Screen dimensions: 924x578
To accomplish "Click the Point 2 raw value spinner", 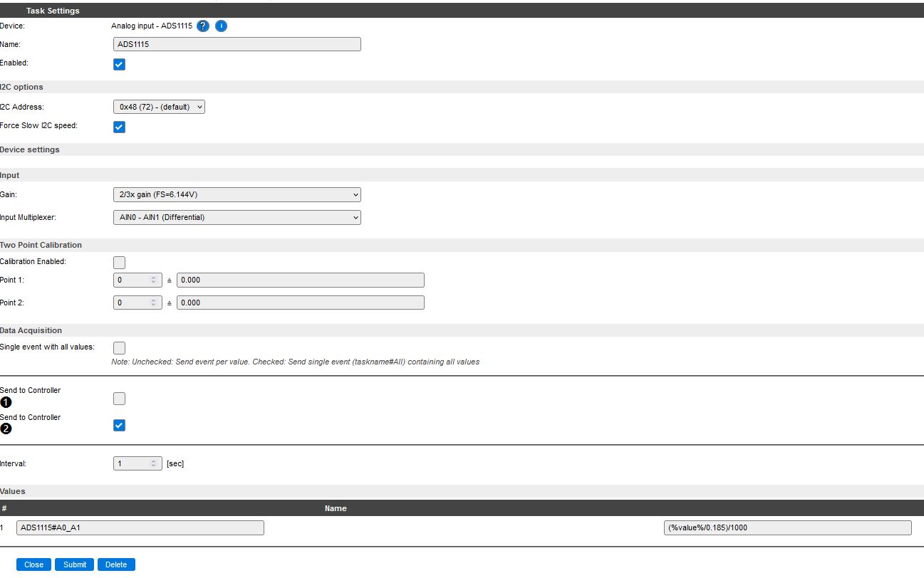I will (x=138, y=303).
